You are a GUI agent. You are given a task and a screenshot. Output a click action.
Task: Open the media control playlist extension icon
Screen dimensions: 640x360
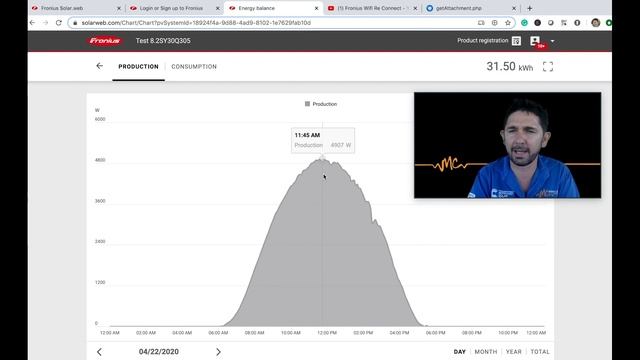tap(564, 23)
